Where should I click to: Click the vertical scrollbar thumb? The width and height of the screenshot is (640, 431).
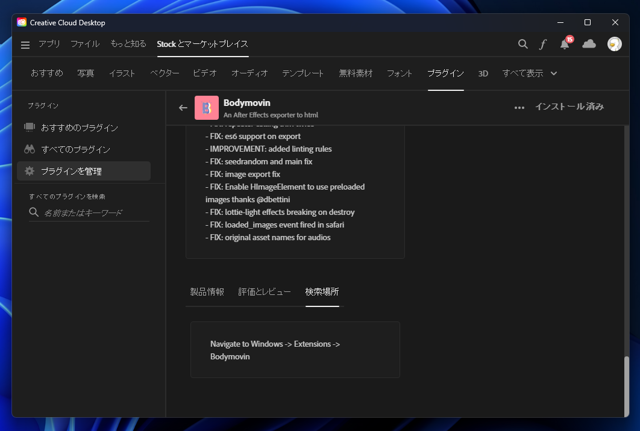click(x=627, y=385)
